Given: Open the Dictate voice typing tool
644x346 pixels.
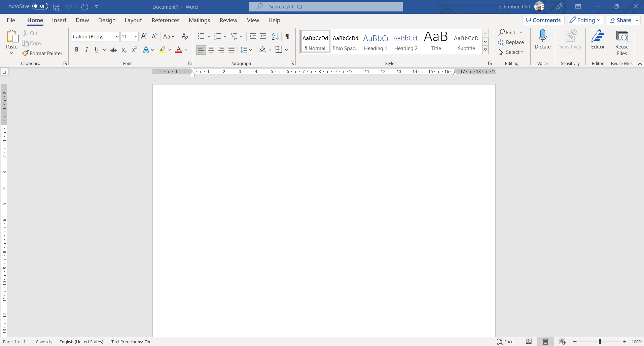Looking at the screenshot, I should pos(542,40).
